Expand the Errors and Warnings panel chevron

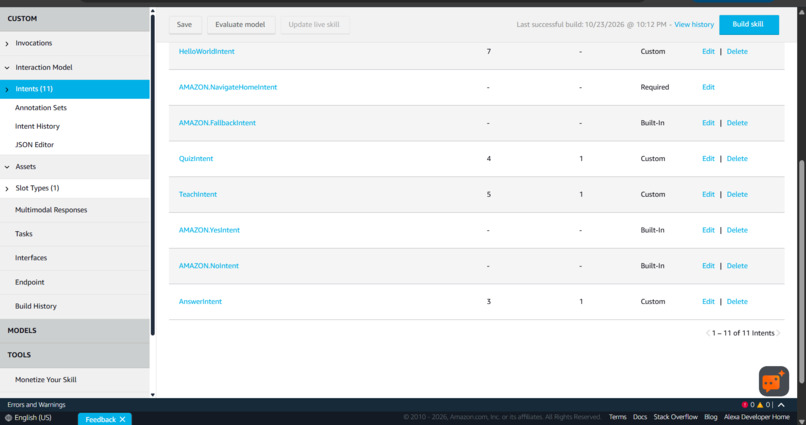(x=781, y=405)
